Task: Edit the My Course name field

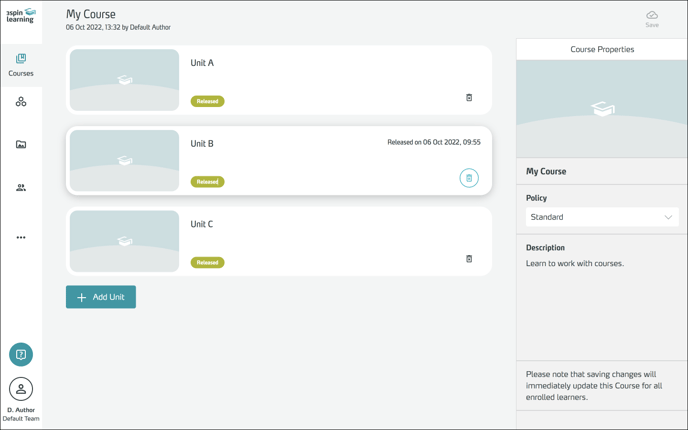Action: click(x=546, y=171)
